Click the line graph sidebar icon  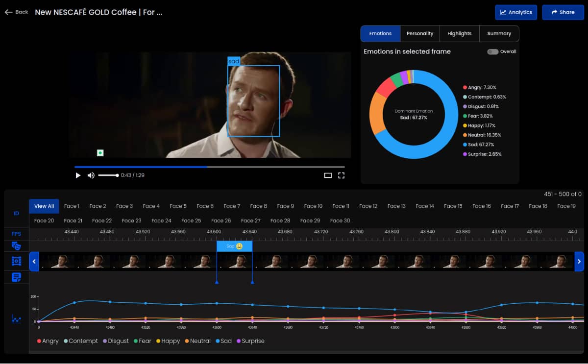pos(16,319)
